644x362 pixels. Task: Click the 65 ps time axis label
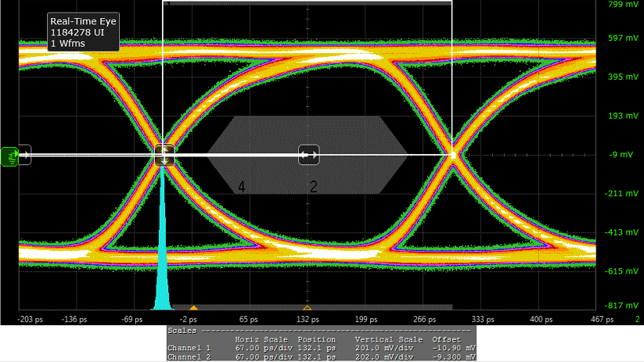click(x=249, y=319)
